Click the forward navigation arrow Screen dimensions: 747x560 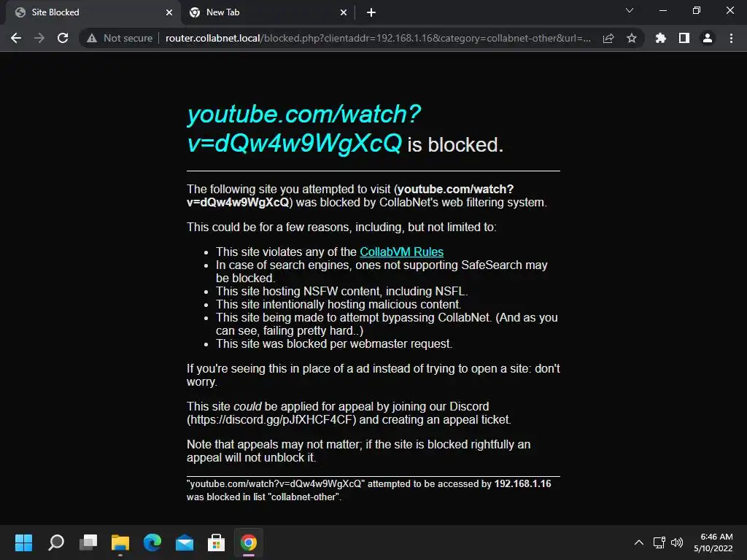[x=39, y=38]
